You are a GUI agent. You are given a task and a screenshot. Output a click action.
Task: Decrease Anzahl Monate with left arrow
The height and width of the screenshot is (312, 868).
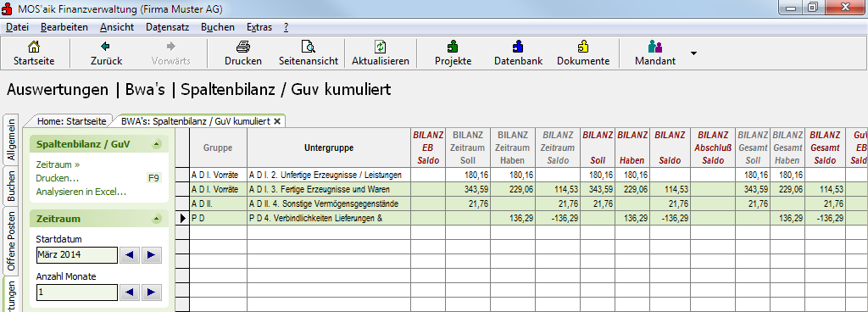coord(131,292)
